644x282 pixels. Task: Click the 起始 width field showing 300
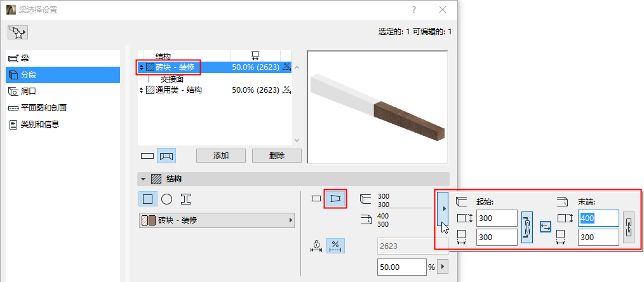click(x=497, y=238)
